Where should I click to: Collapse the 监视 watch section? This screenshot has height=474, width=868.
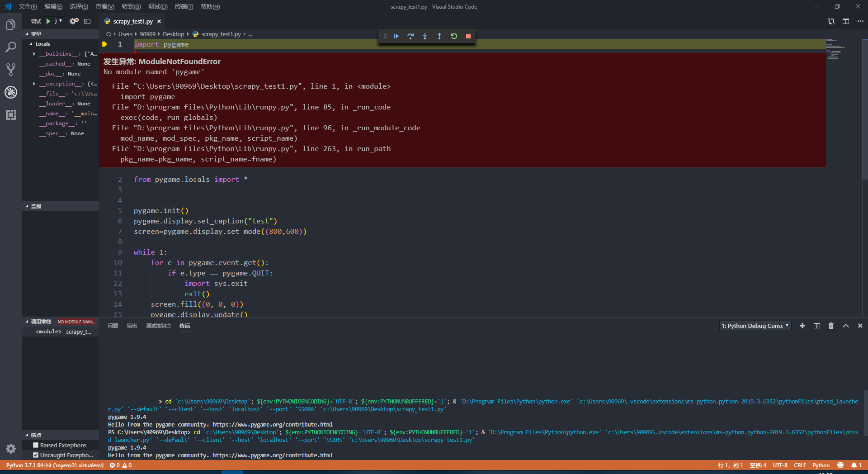pos(61,206)
